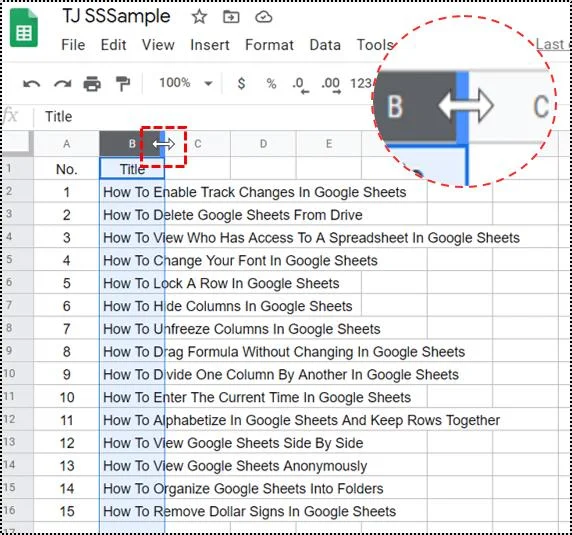Screen dimensions: 572x535
Task: Check the cloud save status icon
Action: point(263,17)
